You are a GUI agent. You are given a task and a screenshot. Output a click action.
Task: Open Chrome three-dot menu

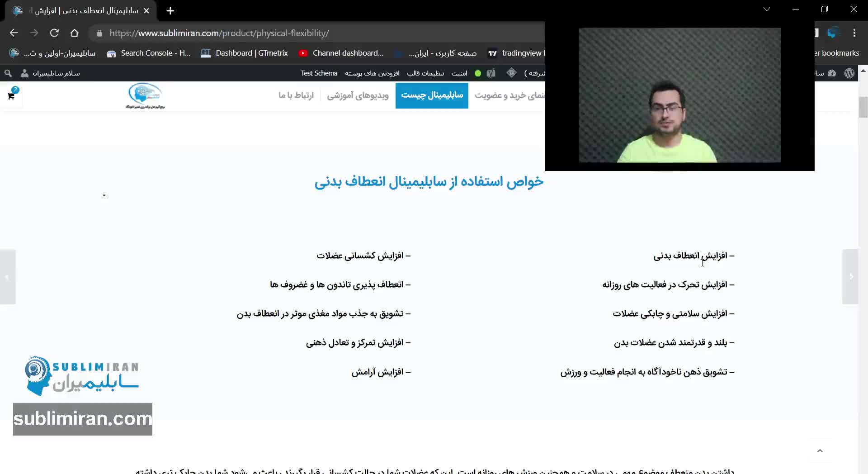tap(854, 33)
